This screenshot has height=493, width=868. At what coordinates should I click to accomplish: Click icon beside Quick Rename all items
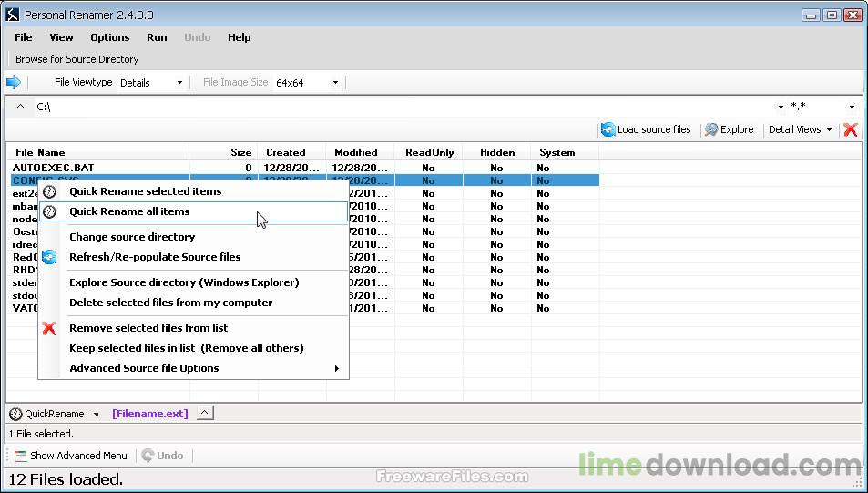[50, 211]
